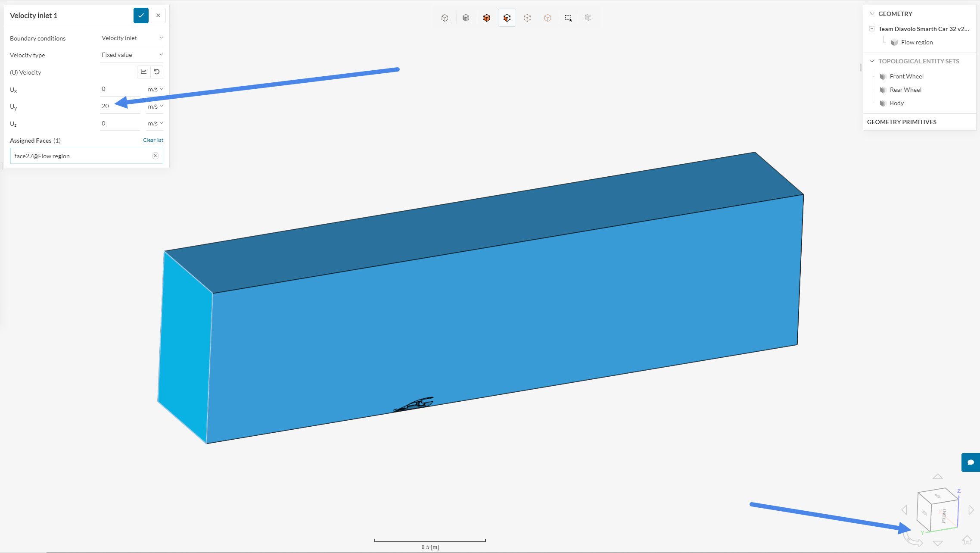
Task: Activate select volumes mode (solid orange cube)
Action: 486,18
